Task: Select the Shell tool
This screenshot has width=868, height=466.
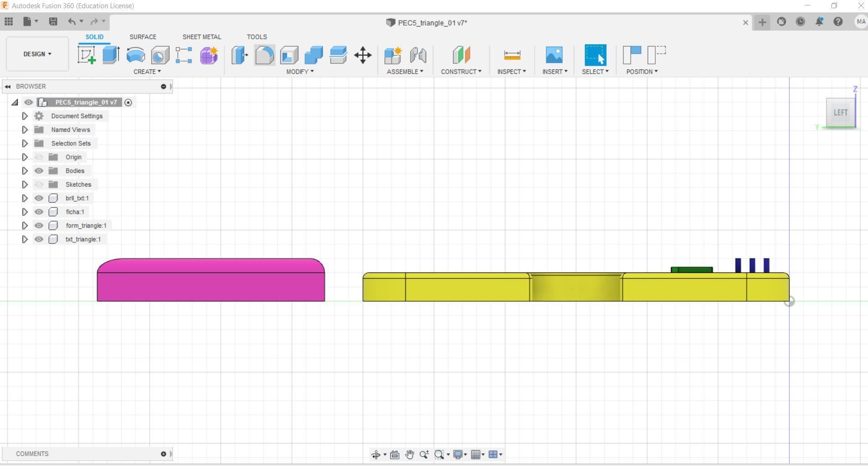Action: click(289, 55)
